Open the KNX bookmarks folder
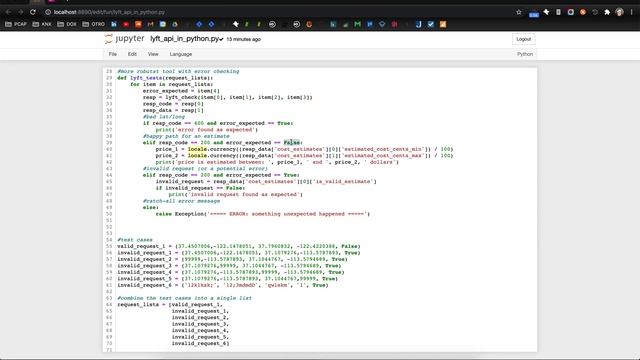Viewport: 640px width, 360px height. click(x=42, y=24)
